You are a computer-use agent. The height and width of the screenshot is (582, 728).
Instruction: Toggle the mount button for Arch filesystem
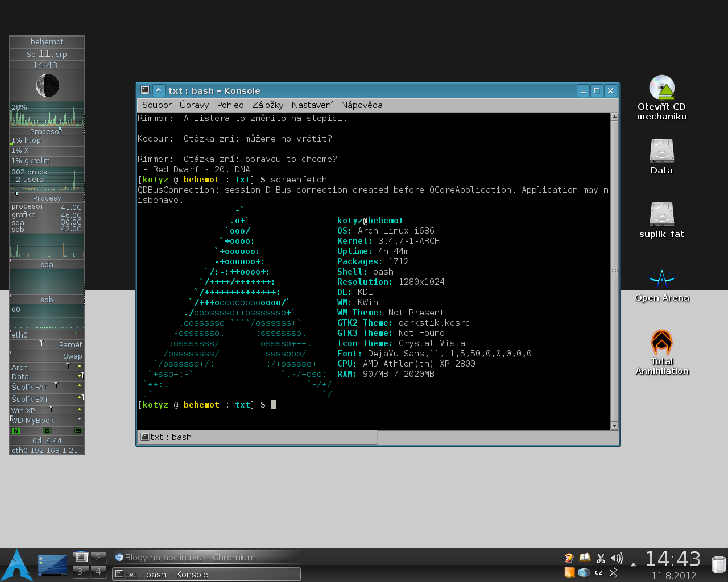pyautogui.click(x=80, y=367)
